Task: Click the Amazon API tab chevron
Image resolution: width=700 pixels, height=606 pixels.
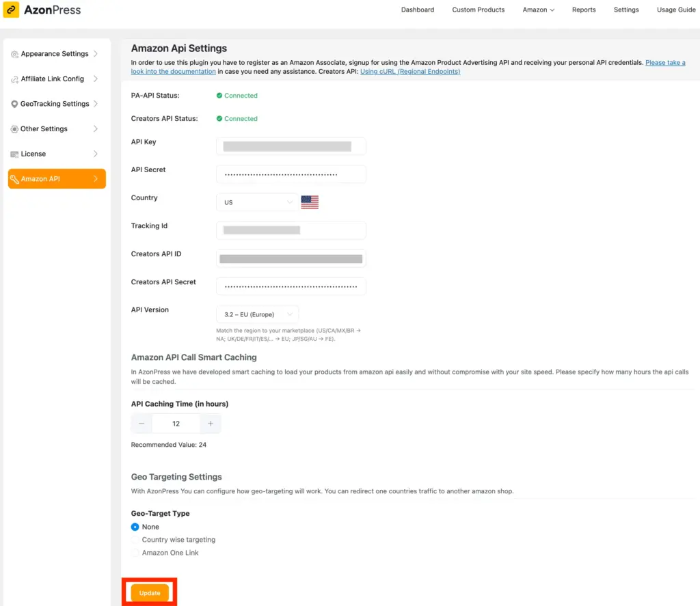Action: pyautogui.click(x=96, y=178)
